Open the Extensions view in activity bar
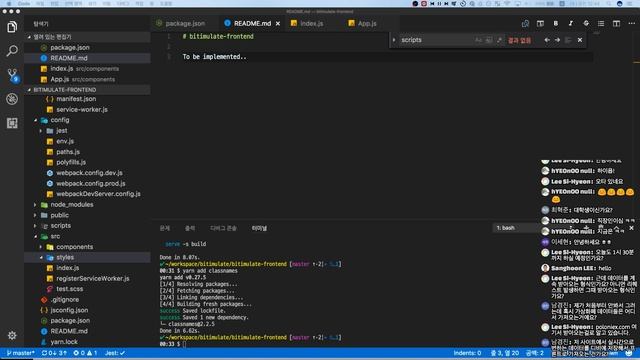 (x=12, y=123)
